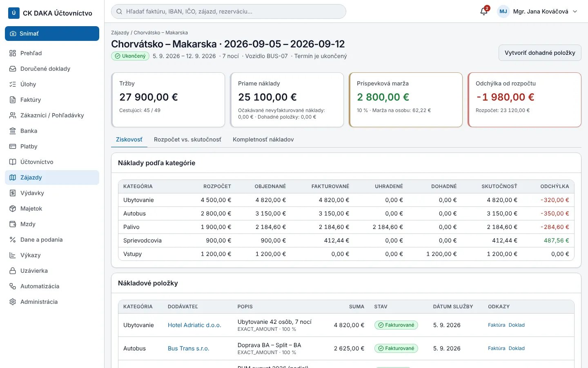Click the Automatizácia workflow icon
This screenshot has width=588, height=368.
13,286
